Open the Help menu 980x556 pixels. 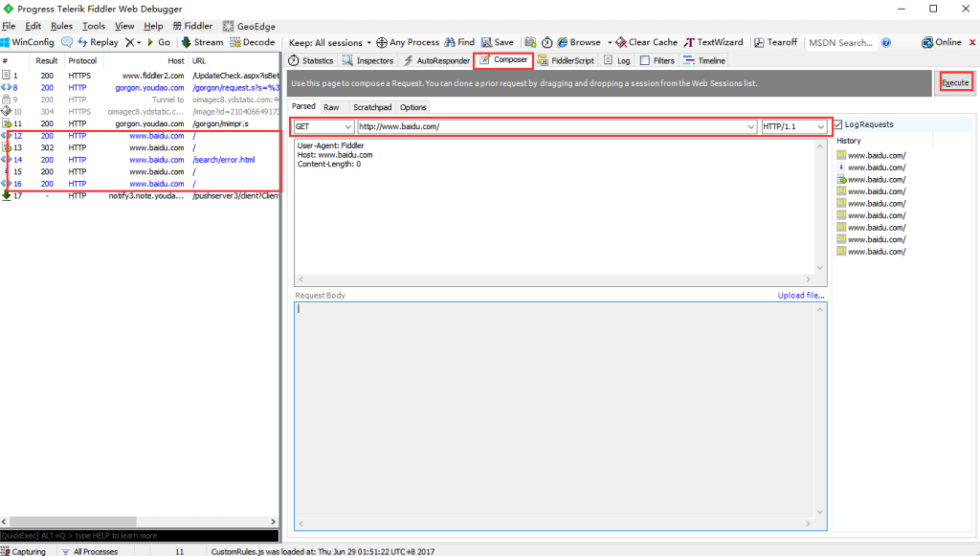(153, 26)
